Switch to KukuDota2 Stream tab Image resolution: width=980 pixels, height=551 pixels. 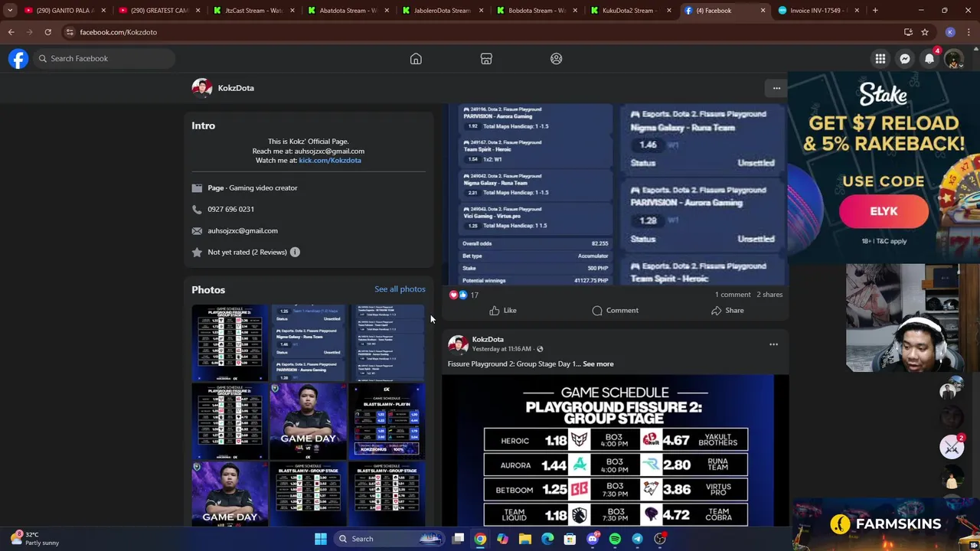[631, 11]
